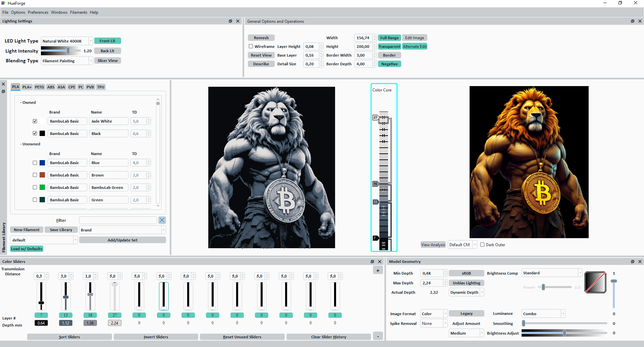Click the Smoothing slider handle

524,323
